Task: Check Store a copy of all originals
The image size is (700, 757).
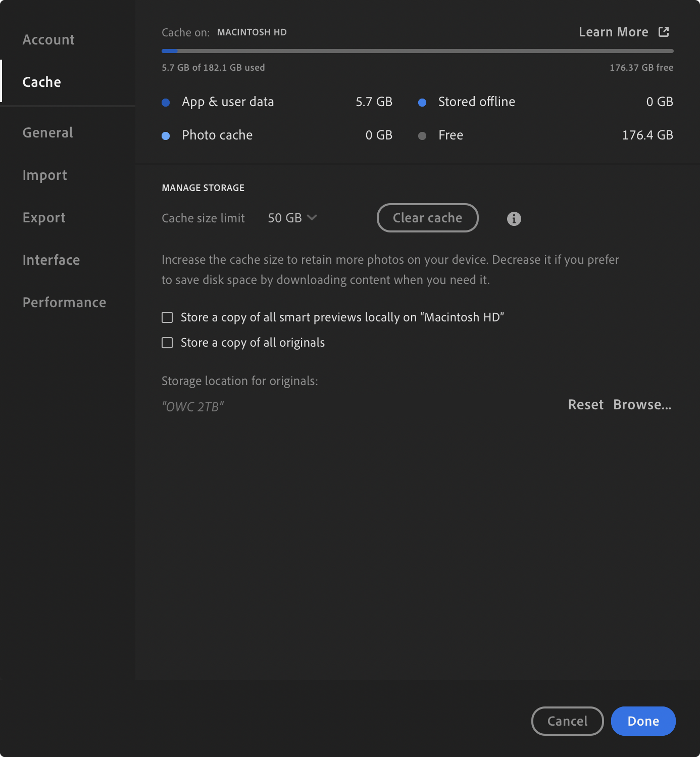Action: 167,343
